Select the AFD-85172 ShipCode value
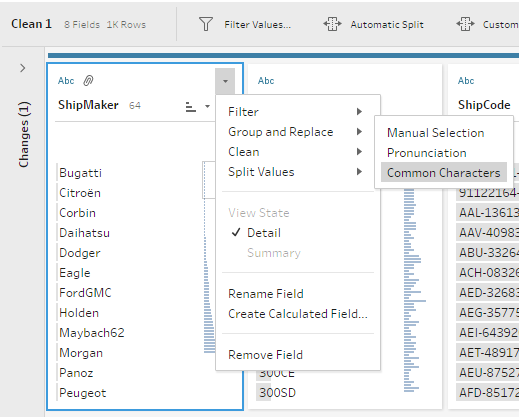Viewport: 519px width, 417px height. [488, 393]
